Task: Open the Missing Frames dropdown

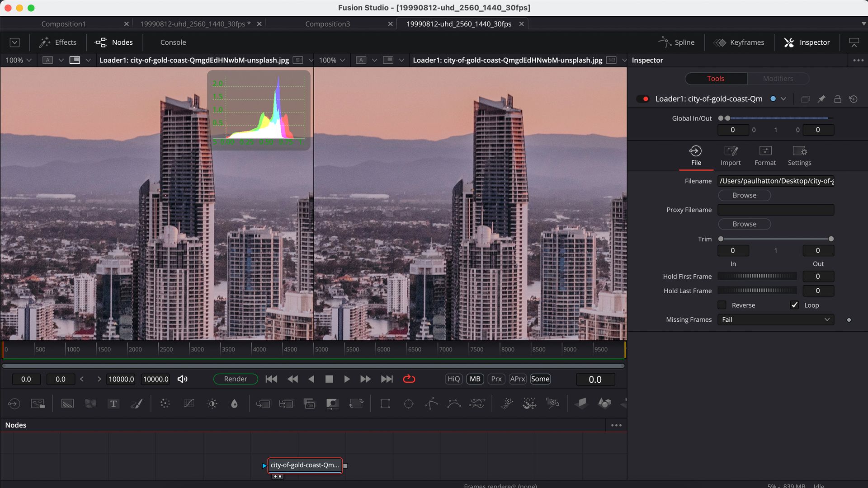Action: coord(775,319)
